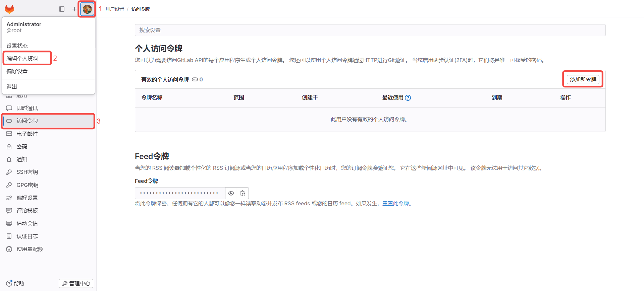The height and width of the screenshot is (291, 644).
Task: Copy the Feed token to clipboard
Action: coord(243,193)
